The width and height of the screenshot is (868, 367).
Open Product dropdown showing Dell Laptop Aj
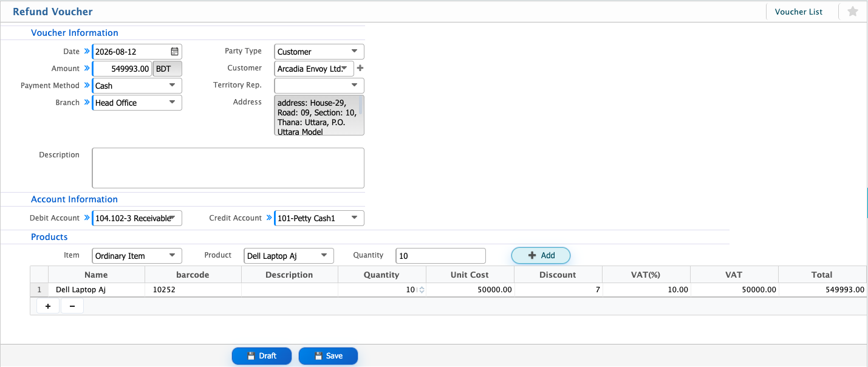click(289, 256)
